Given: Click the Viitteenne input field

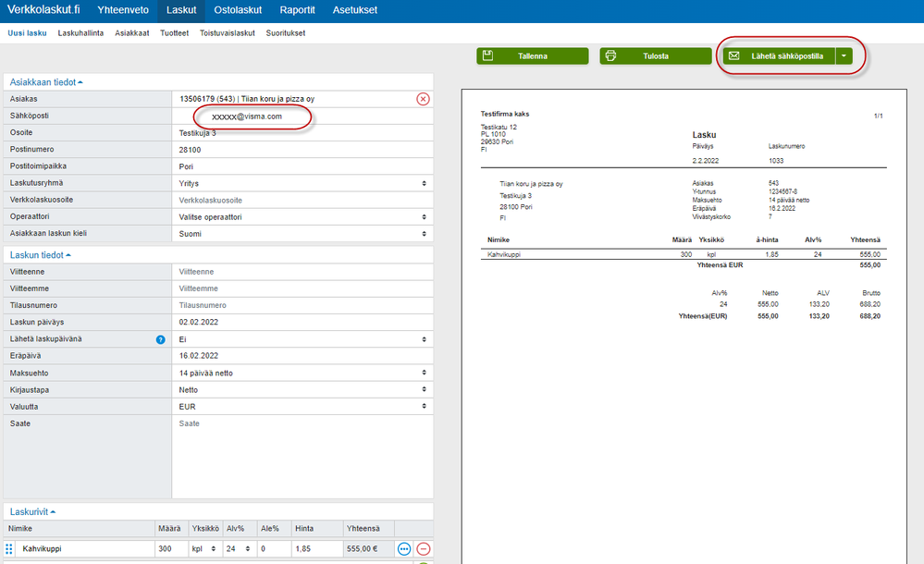Looking at the screenshot, I should [x=302, y=272].
